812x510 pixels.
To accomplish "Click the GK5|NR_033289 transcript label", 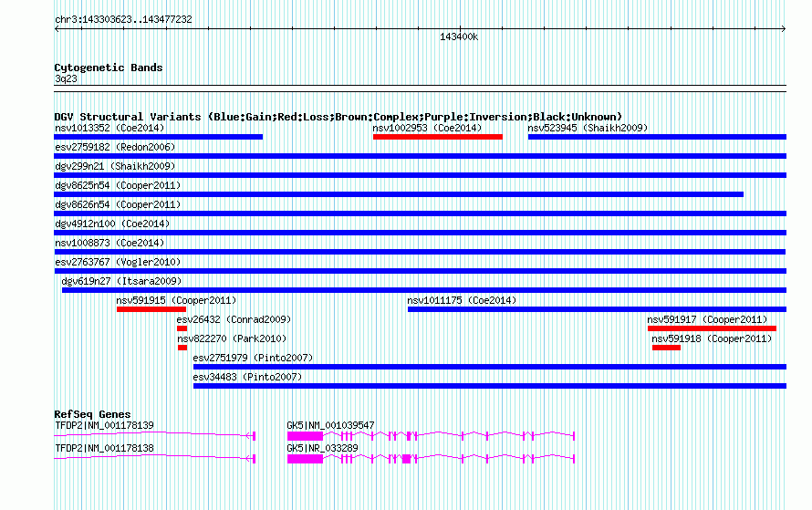I will [322, 448].
